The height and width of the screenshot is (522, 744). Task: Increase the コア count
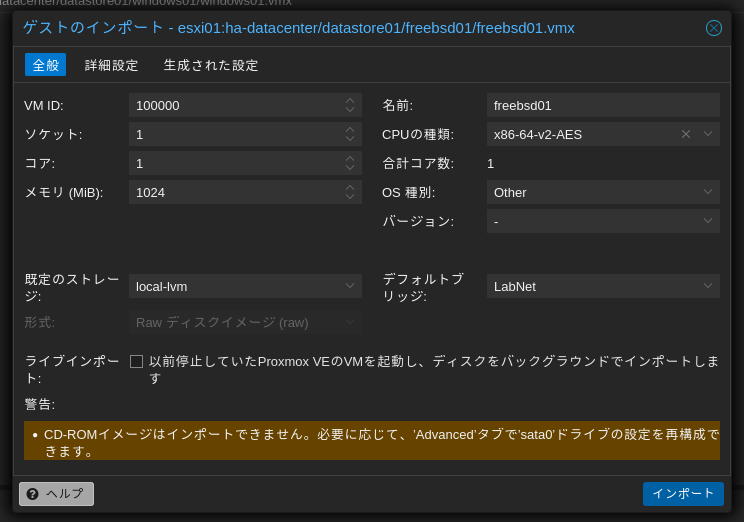[x=350, y=158]
